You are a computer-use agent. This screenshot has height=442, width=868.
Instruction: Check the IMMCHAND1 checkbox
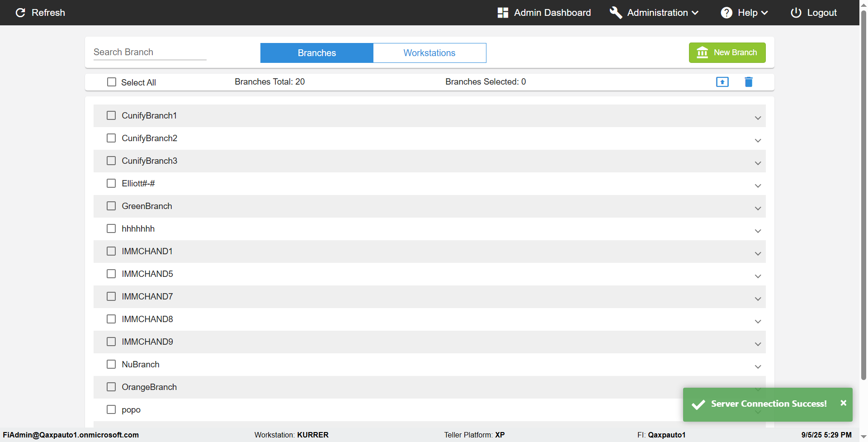[x=111, y=251]
